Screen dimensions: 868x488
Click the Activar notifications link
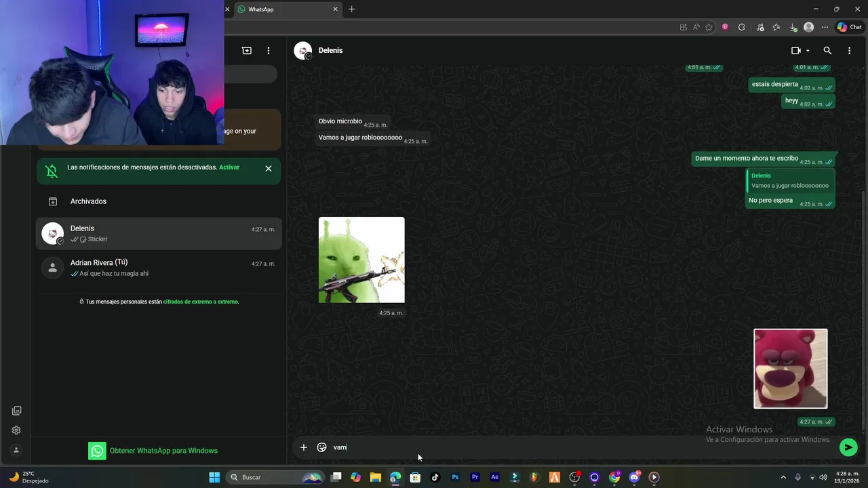[229, 167]
